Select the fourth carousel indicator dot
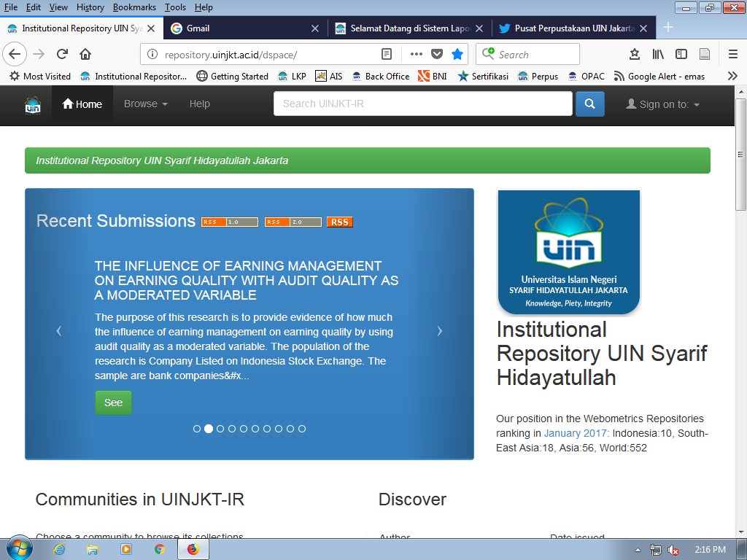The width and height of the screenshot is (747, 560). [232, 429]
